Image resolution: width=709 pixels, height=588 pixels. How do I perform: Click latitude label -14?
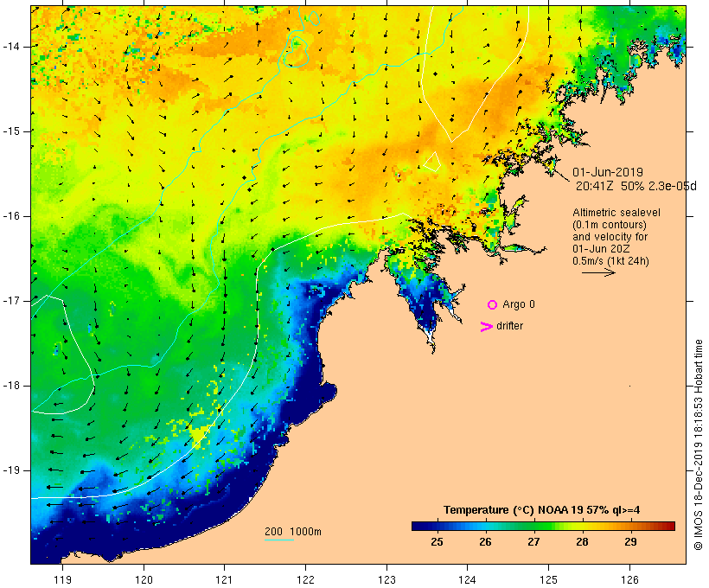point(11,47)
